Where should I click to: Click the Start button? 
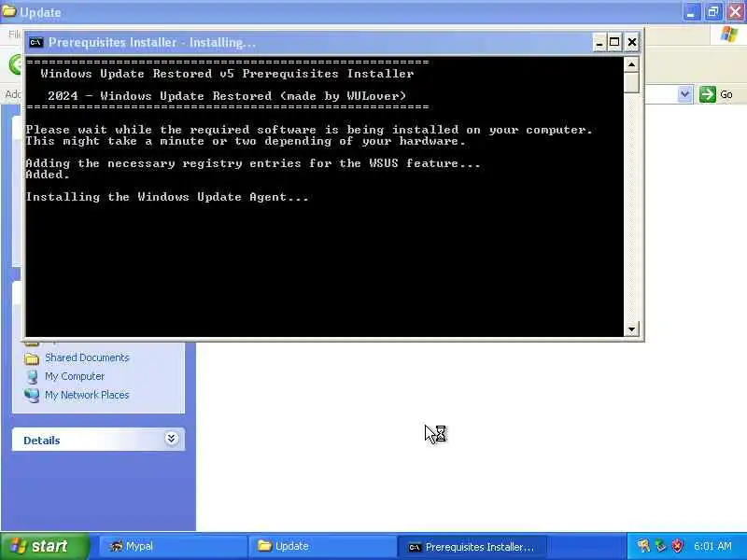[x=44, y=546]
